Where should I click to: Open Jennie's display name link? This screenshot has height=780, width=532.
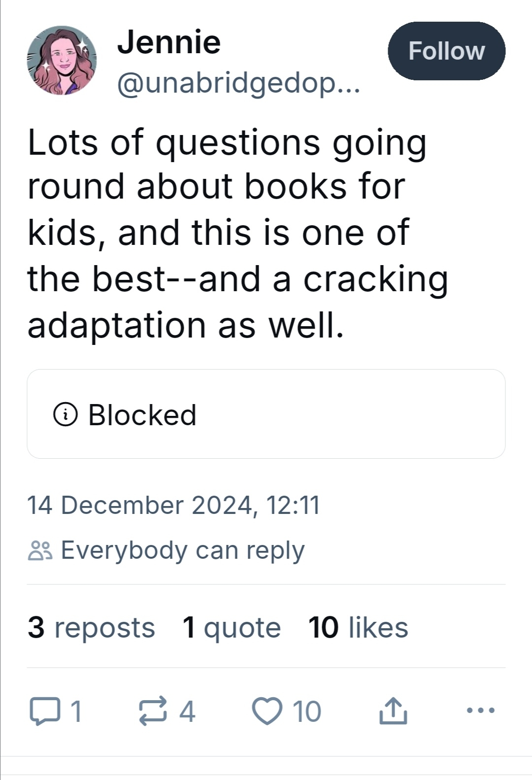coord(168,42)
